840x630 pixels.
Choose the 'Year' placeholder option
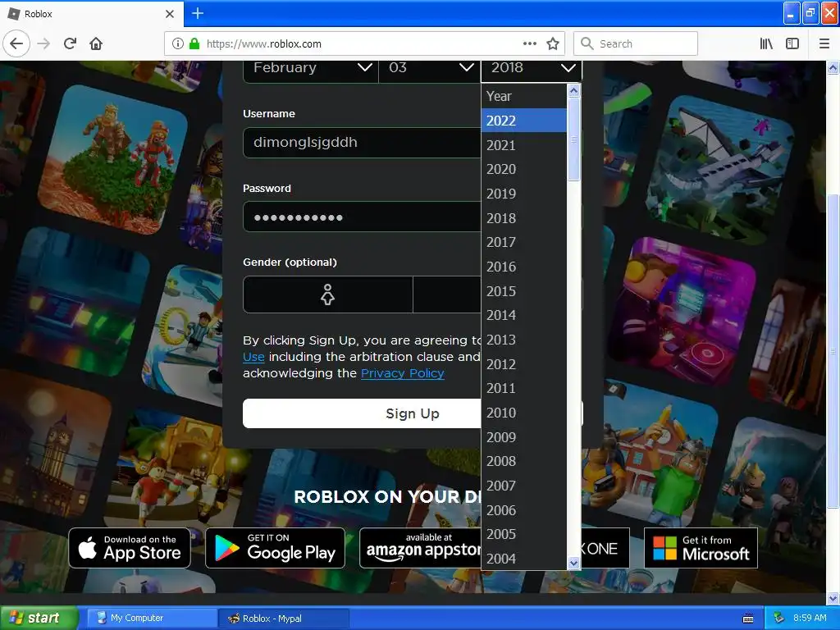pos(523,97)
